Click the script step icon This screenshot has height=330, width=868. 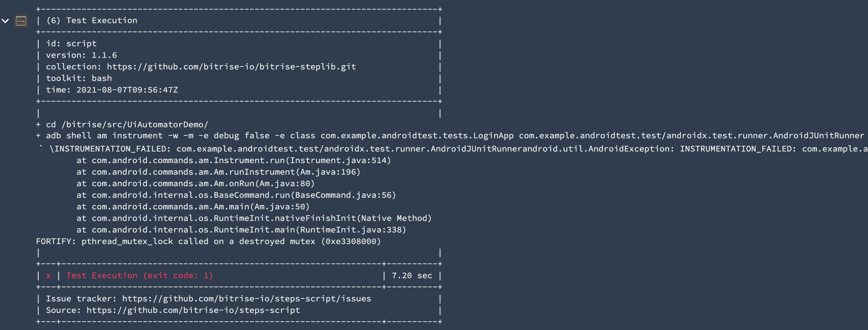point(21,21)
